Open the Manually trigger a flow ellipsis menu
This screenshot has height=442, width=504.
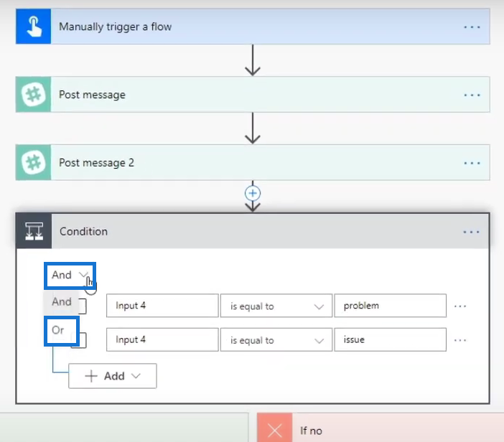tap(472, 27)
